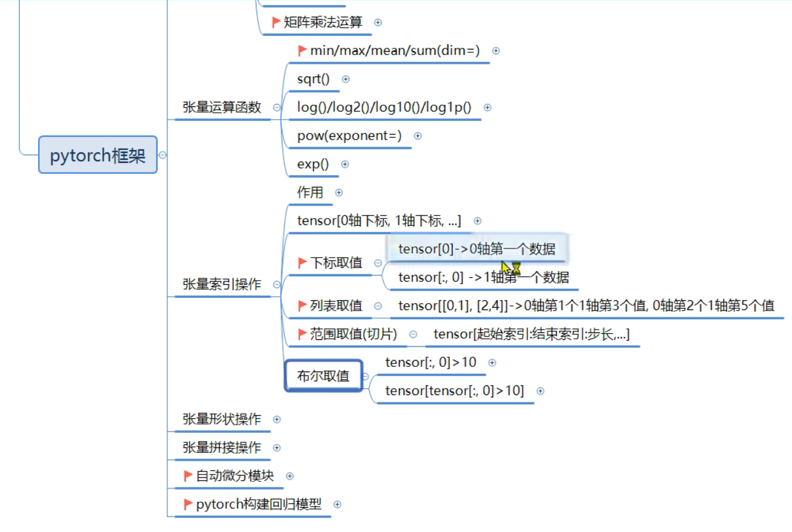This screenshot has height=532, width=792.
Task: Select the 布尔取值 topic
Action: point(323,376)
